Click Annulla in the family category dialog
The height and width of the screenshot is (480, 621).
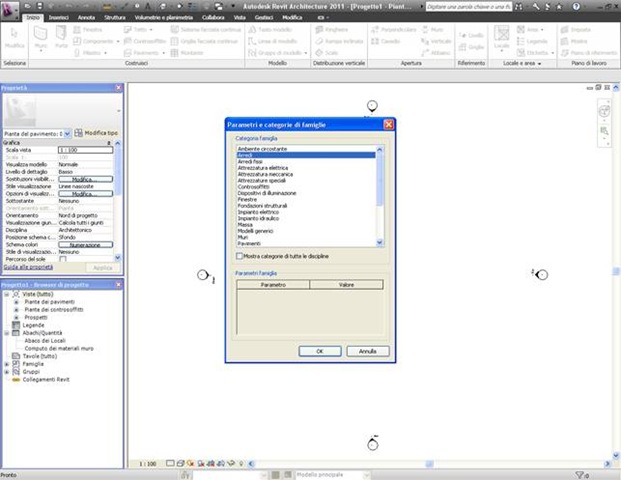pos(368,351)
